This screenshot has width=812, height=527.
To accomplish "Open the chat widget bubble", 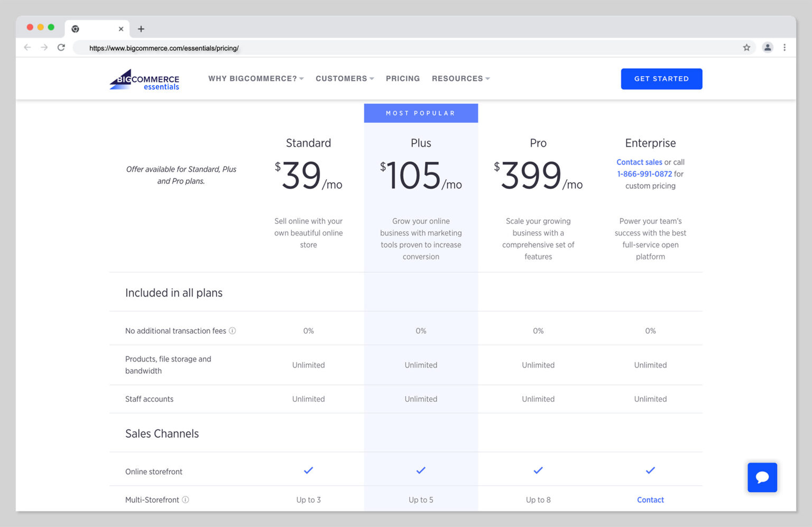I will coord(762,477).
